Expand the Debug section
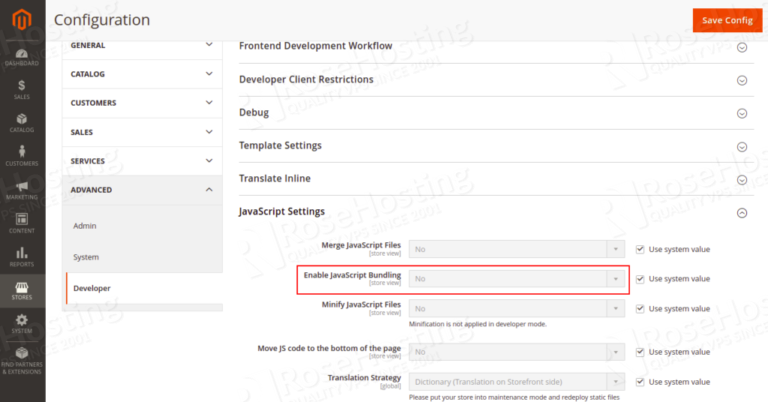 496,113
